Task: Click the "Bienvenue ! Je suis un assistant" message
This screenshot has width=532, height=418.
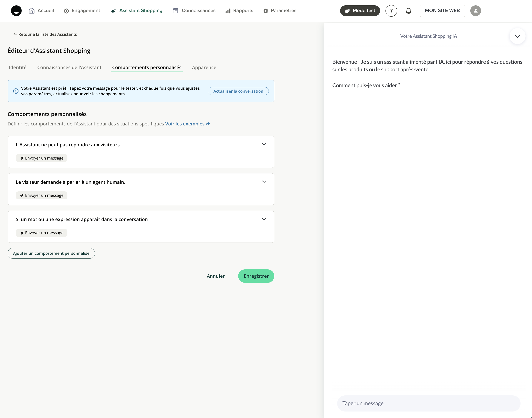Action: click(427, 66)
